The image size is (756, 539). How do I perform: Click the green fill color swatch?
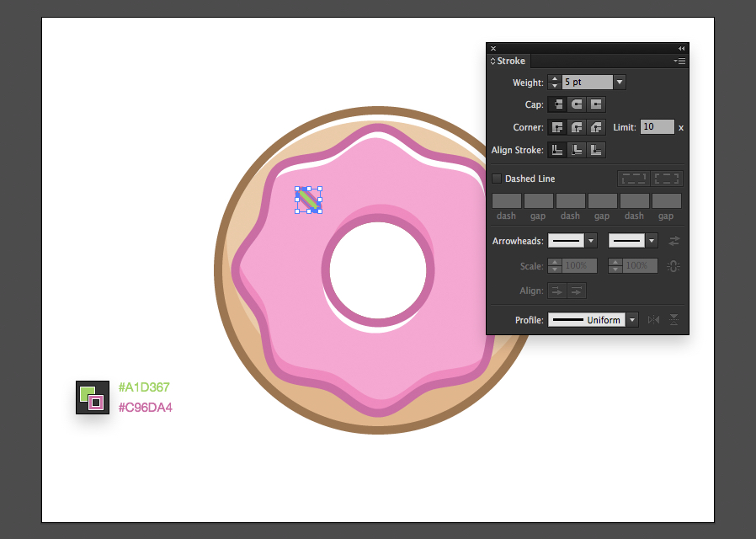[87, 393]
